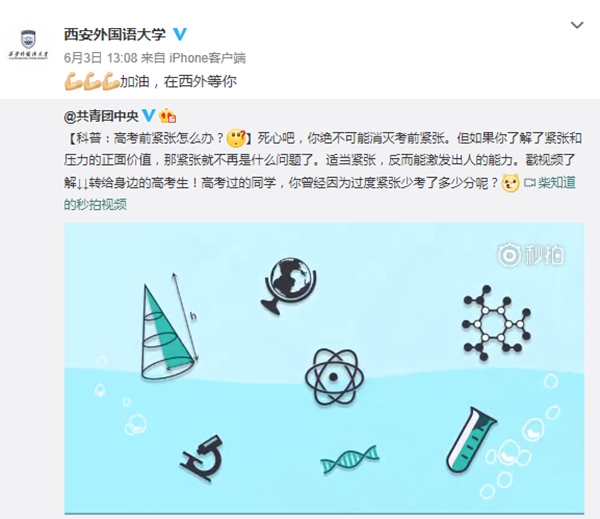This screenshot has width=600, height=519.
Task: Open @共青团中央 reposted account link
Action: 101,116
